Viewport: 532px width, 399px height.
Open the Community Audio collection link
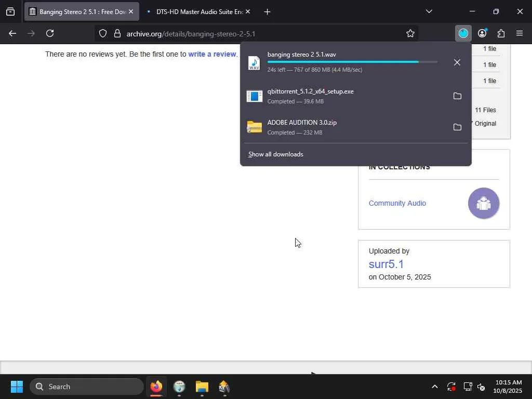point(397,203)
